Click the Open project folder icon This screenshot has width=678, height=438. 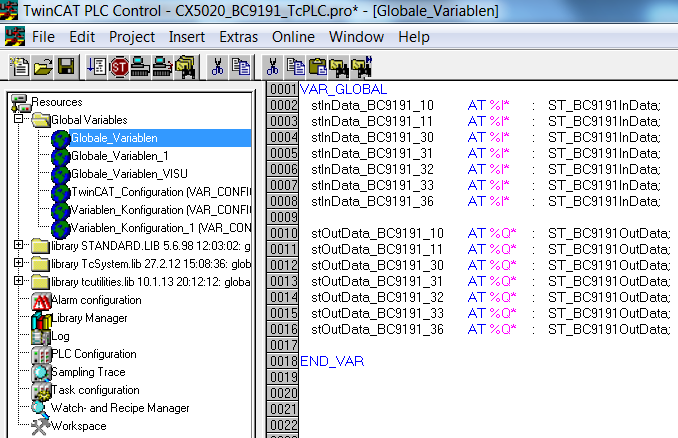pyautogui.click(x=43, y=67)
